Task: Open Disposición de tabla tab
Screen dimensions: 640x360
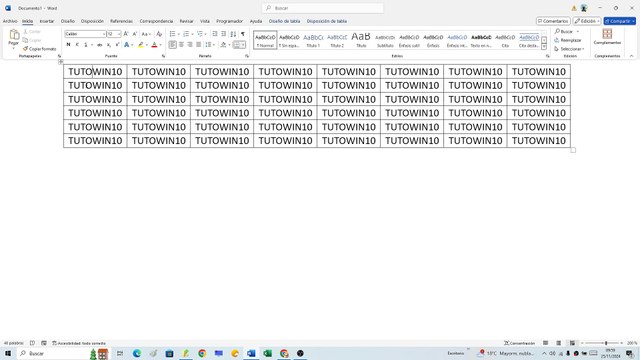Action: pos(327,21)
